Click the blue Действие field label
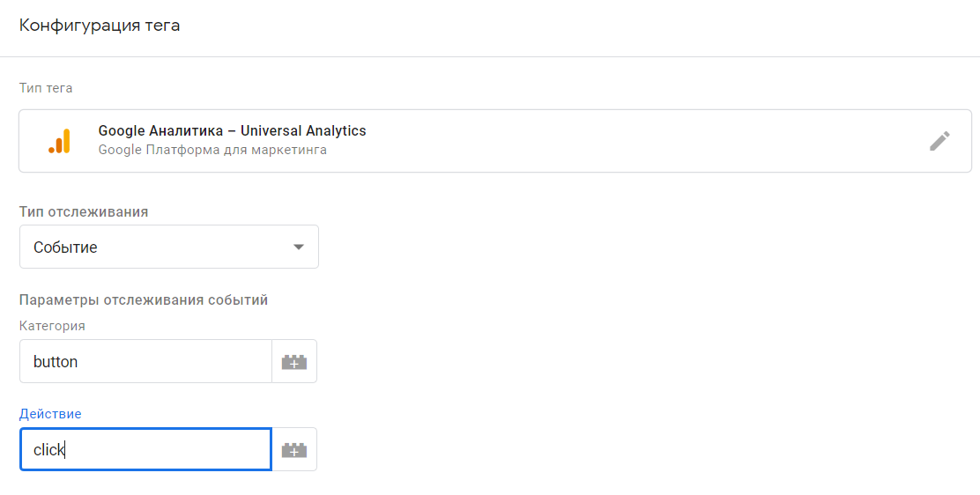This screenshot has height=495, width=980. point(50,414)
